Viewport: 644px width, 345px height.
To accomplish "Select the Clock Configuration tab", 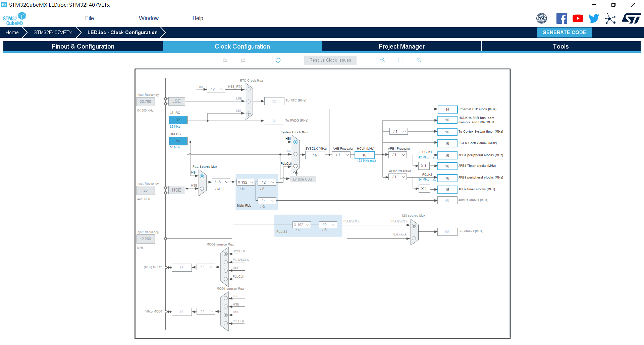I will pos(242,46).
